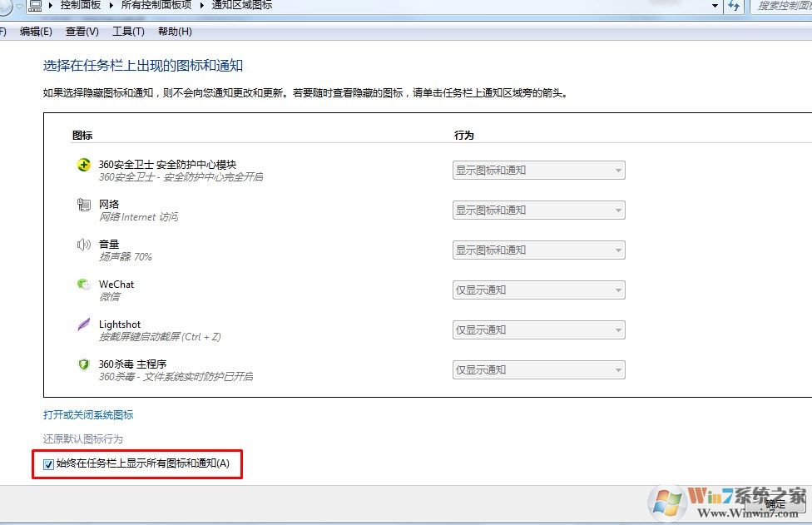The image size is (812, 525).
Task: Expand arrow after 所有控制面板项 breadcrumb
Action: [202, 6]
